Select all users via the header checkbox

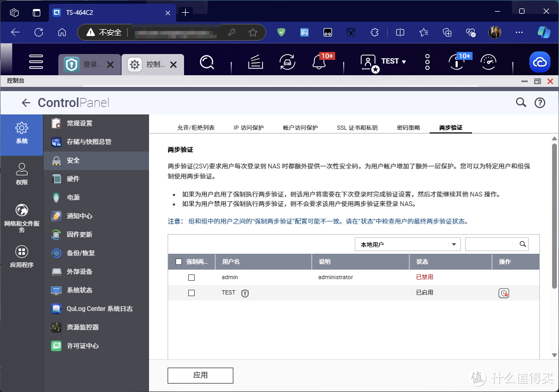pyautogui.click(x=179, y=261)
